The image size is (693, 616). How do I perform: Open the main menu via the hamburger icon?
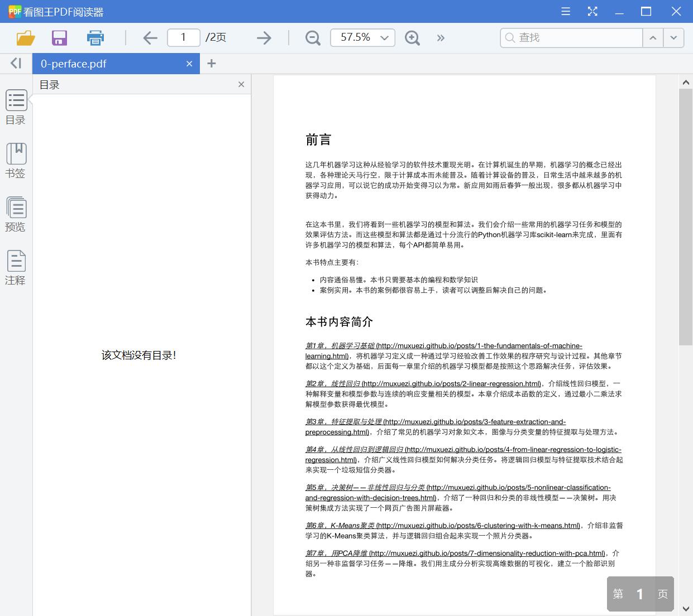click(x=565, y=11)
